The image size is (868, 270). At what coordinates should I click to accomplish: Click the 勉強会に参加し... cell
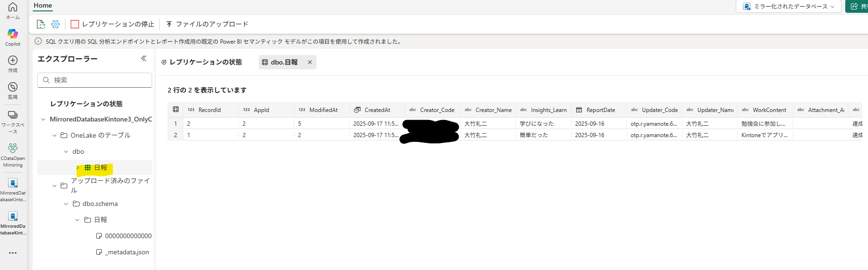pyautogui.click(x=765, y=124)
